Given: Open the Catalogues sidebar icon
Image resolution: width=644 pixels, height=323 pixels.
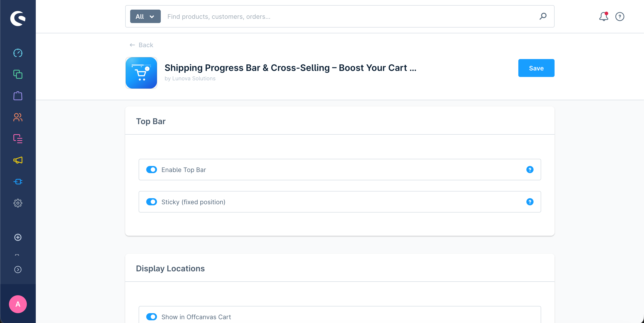Looking at the screenshot, I should point(18,74).
